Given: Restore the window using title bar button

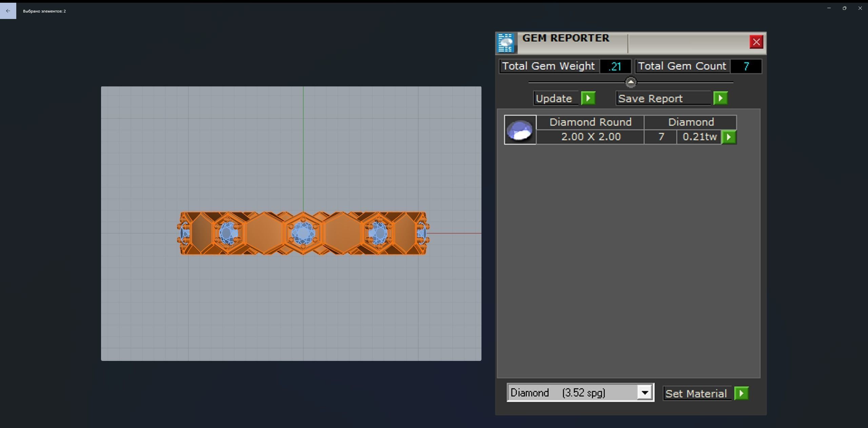Looking at the screenshot, I should point(844,8).
